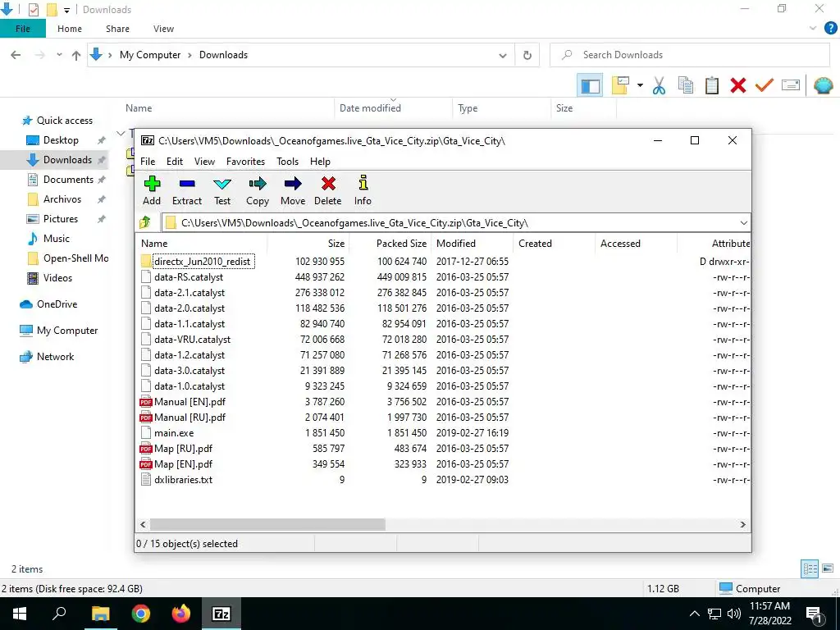Click the scissors Cut icon in Explorer toolbar
The height and width of the screenshot is (630, 840).
click(x=659, y=85)
